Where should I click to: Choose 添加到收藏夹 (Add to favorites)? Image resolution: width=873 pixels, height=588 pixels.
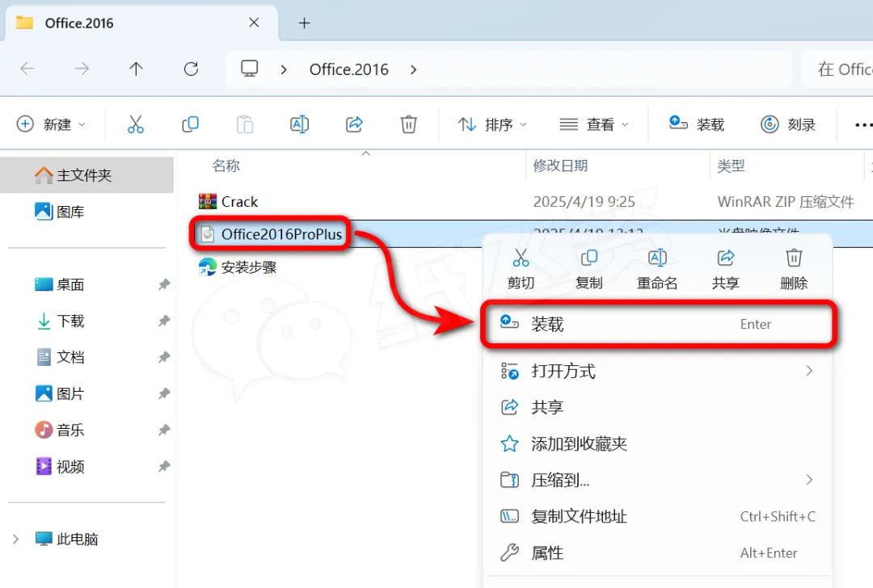[x=658, y=443]
